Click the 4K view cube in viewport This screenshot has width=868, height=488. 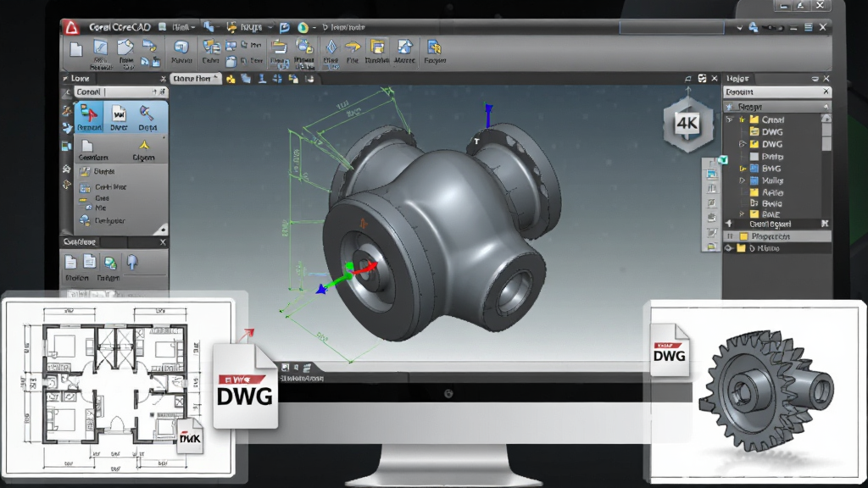pos(687,124)
